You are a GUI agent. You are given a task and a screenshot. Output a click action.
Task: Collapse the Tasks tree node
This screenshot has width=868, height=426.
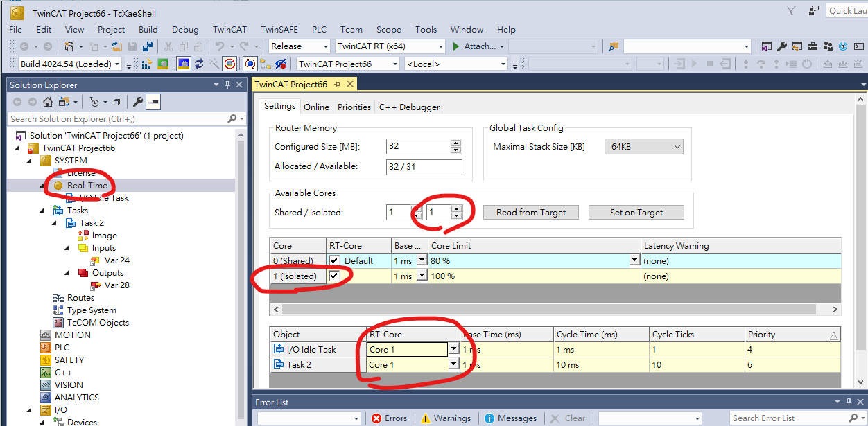(43, 211)
